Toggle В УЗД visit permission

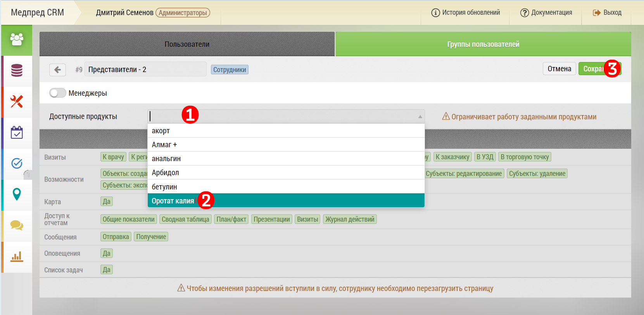point(485,157)
